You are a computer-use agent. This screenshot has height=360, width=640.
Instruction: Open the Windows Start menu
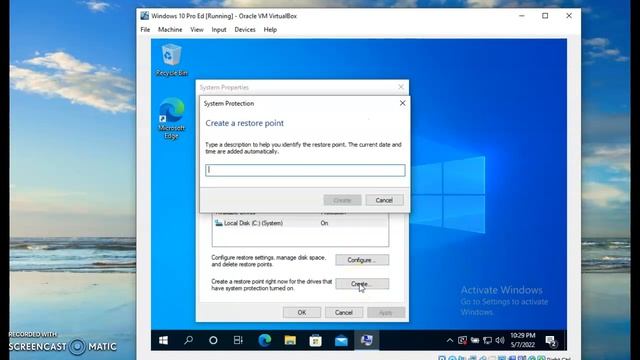point(163,340)
